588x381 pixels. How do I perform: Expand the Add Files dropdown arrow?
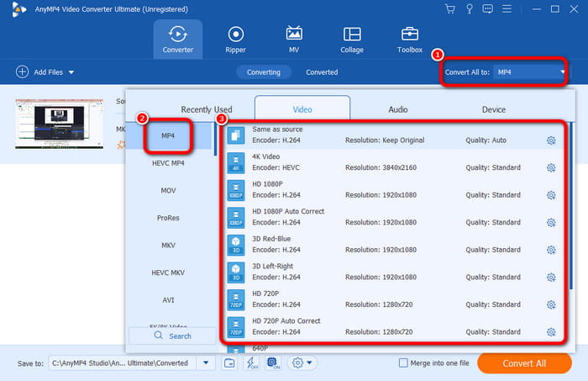coord(71,72)
